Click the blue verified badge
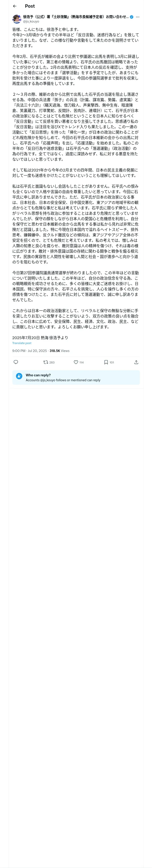Viewport: 152px width, 868px height. (132, 17)
